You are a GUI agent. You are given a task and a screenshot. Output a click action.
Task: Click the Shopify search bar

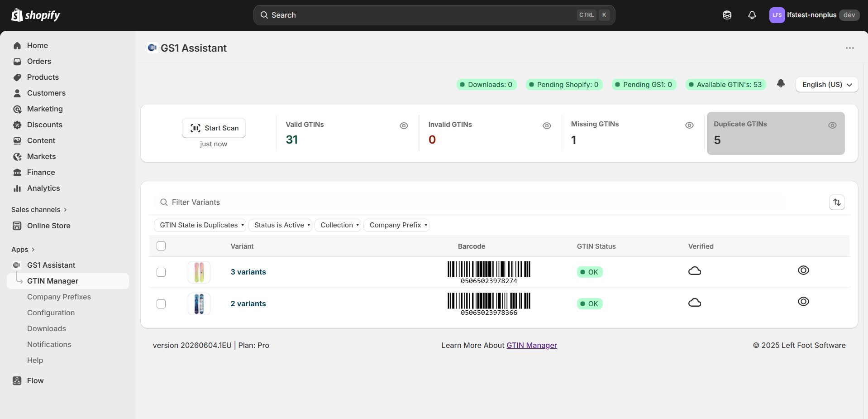click(434, 15)
